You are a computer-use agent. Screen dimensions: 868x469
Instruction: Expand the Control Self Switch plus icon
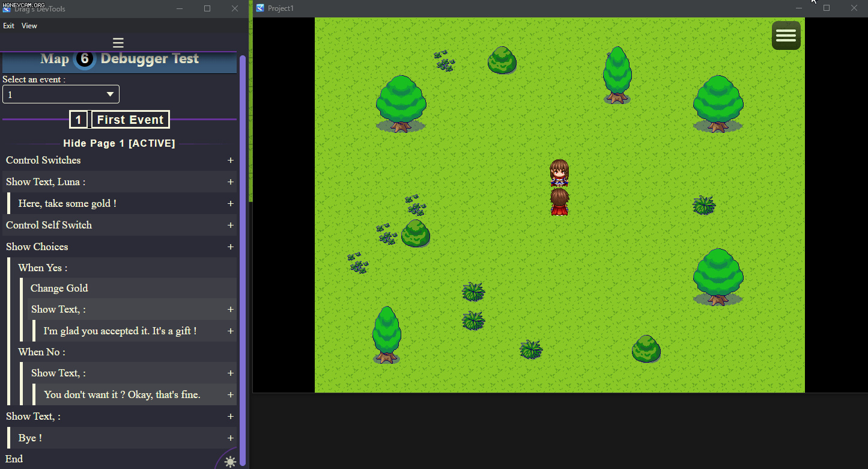click(231, 225)
